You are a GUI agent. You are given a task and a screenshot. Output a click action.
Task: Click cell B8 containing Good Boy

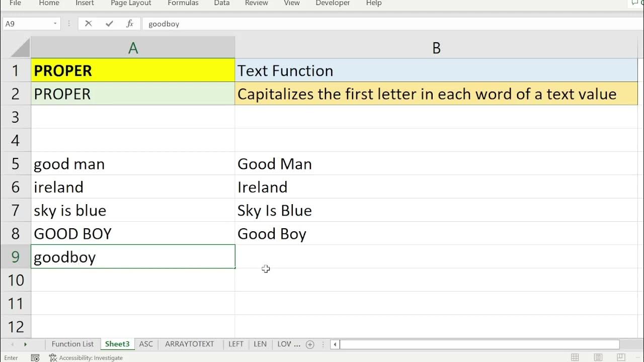point(436,234)
